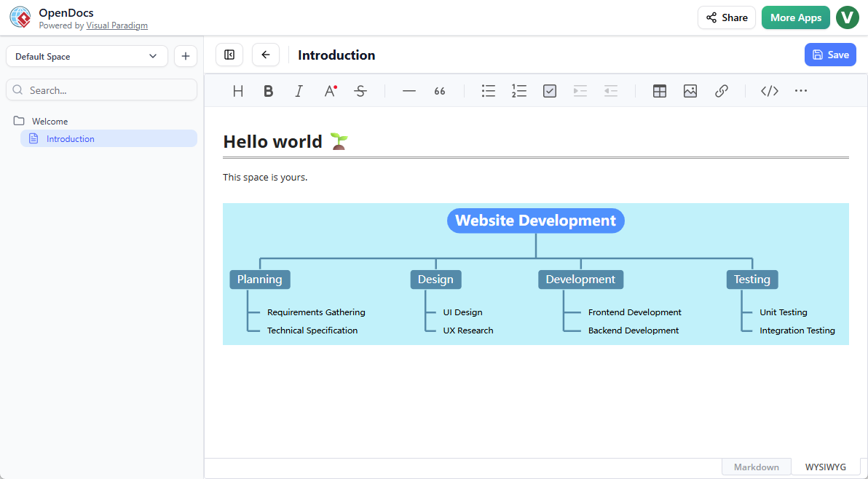Viewport: 868px width, 479px height.
Task: Switch to the Markdown editing tab
Action: 756,467
